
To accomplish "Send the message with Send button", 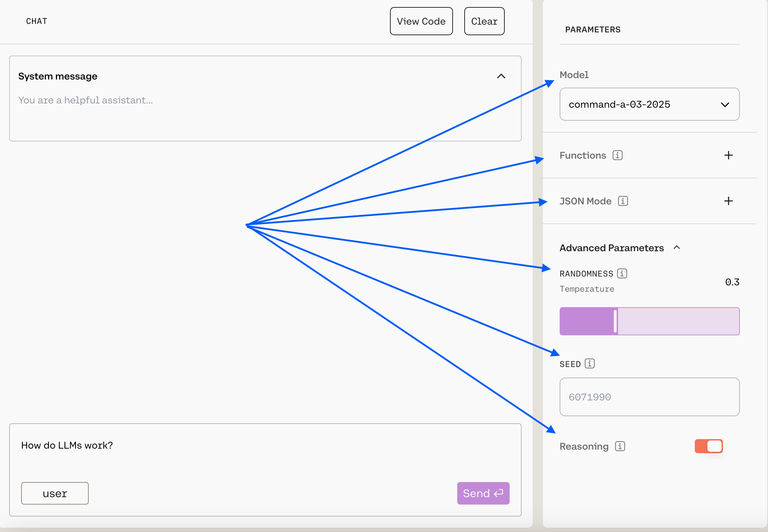I will click(483, 493).
